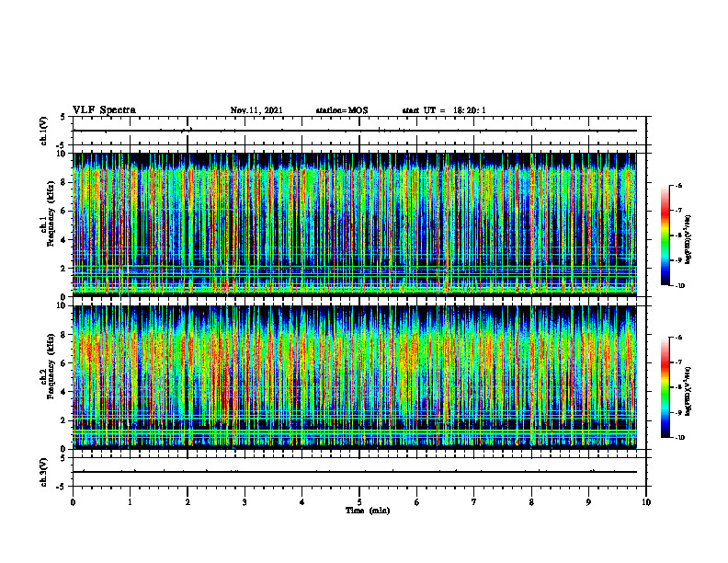728x563 pixels.
Task: Click the "-10" label on ch.1 color bar
Action: coord(679,286)
